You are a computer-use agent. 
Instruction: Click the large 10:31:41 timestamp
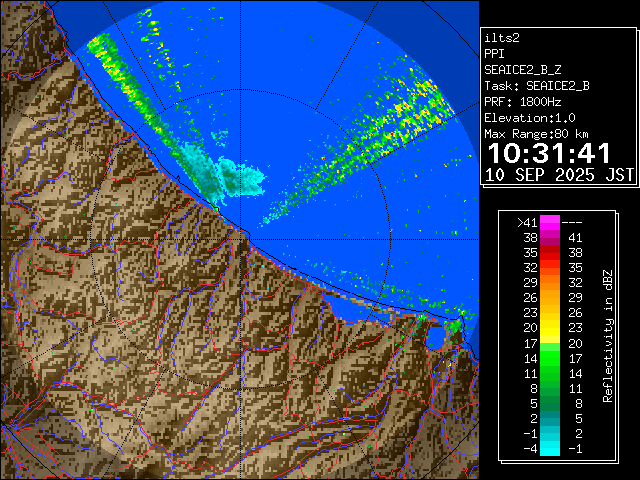click(x=548, y=153)
